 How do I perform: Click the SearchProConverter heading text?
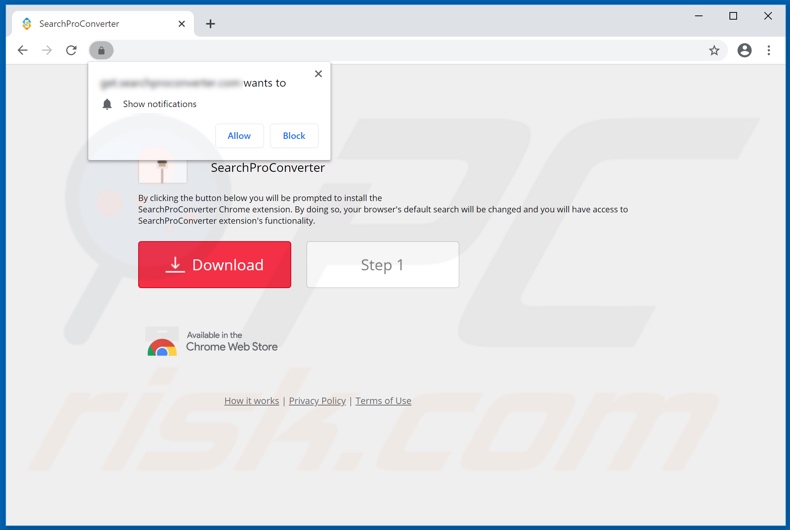click(268, 168)
